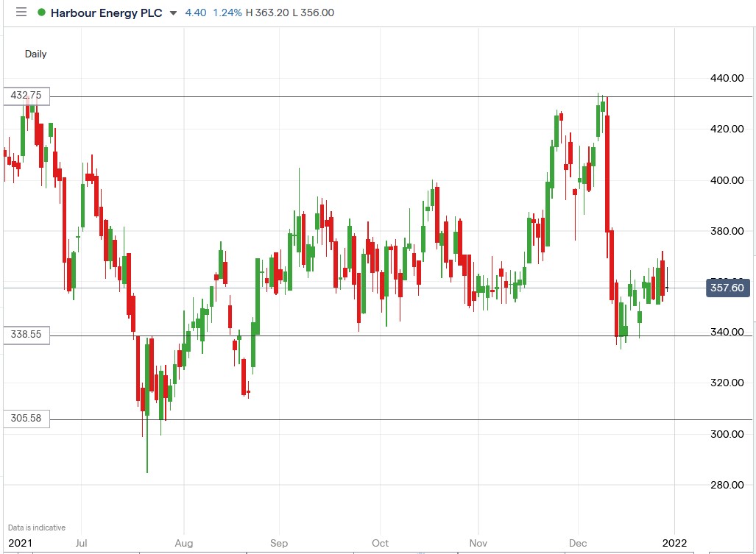Screen dimensions: 756x554
Task: Open the hamburger menu
Action: point(21,13)
